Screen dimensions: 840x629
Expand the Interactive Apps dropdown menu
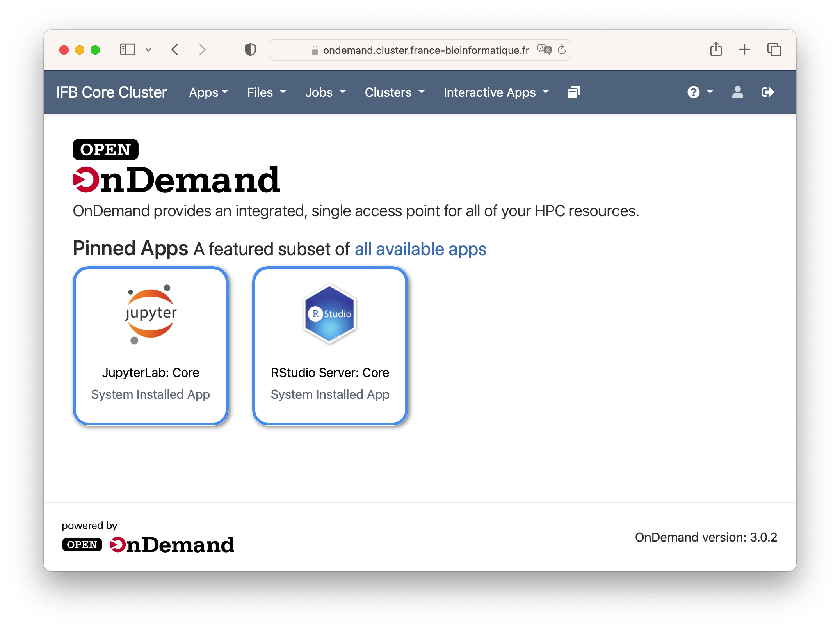(x=496, y=92)
